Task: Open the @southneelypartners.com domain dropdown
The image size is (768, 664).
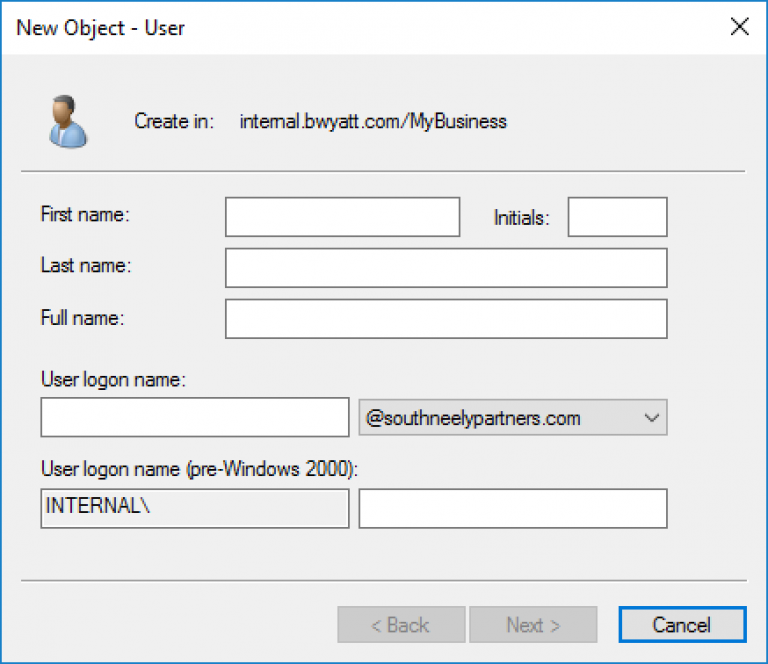Action: coord(513,418)
